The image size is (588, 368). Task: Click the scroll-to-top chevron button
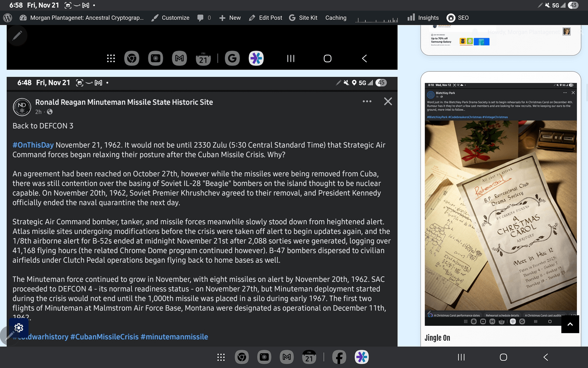(570, 324)
